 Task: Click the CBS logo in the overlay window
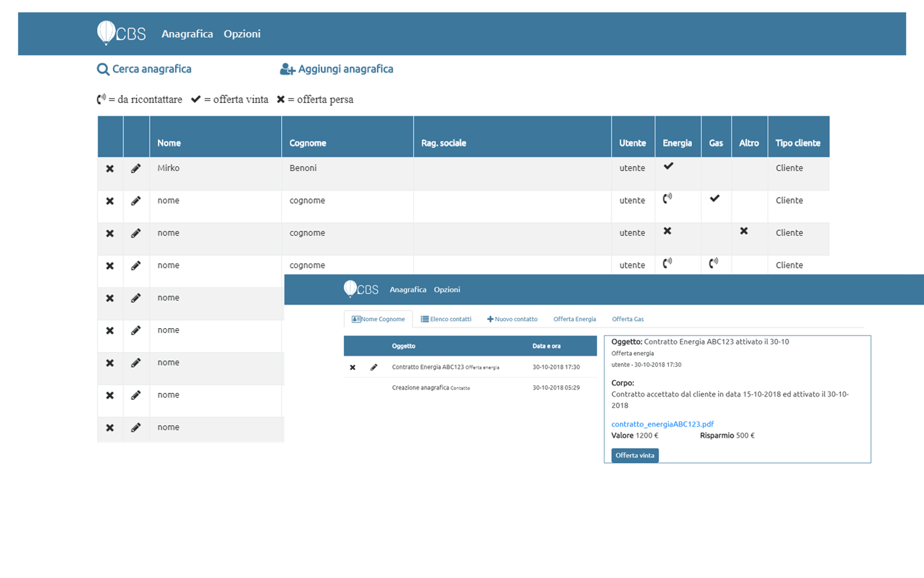click(x=361, y=289)
